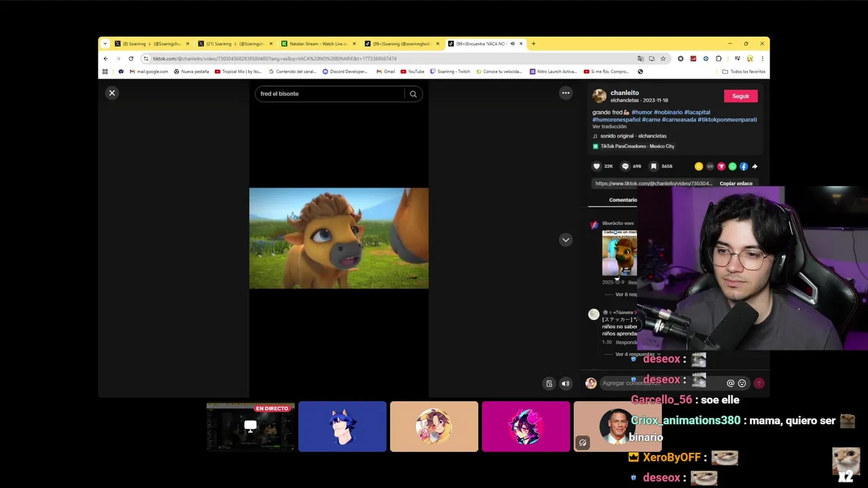Image resolution: width=868 pixels, height=488 pixels.
Task: Bookmark this page with star icon
Action: click(x=663, y=58)
